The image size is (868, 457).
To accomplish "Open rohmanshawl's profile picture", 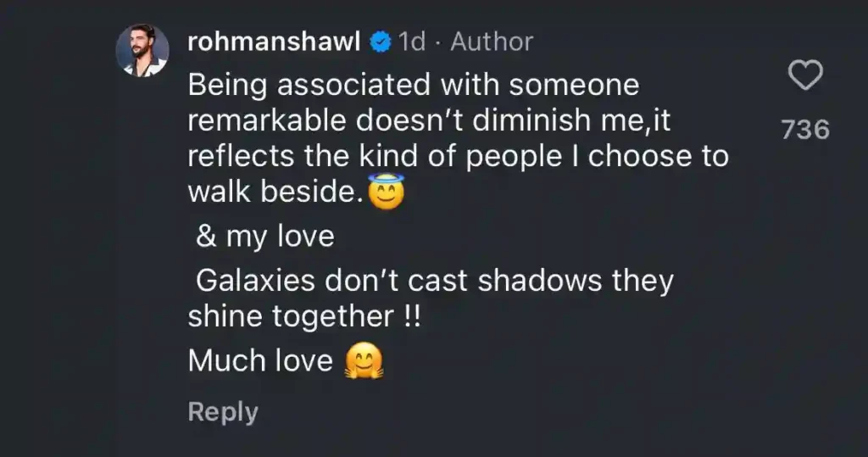I will [x=142, y=51].
